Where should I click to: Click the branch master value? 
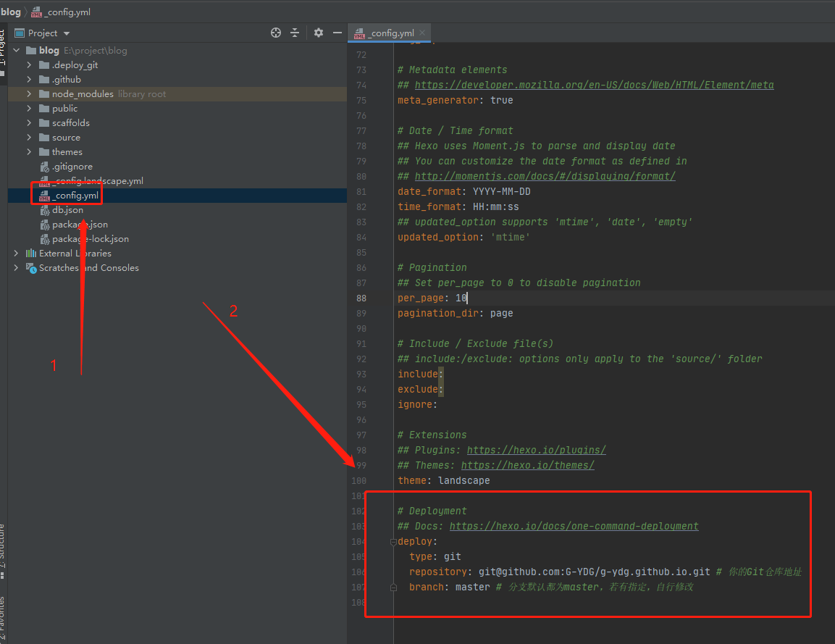(x=472, y=587)
